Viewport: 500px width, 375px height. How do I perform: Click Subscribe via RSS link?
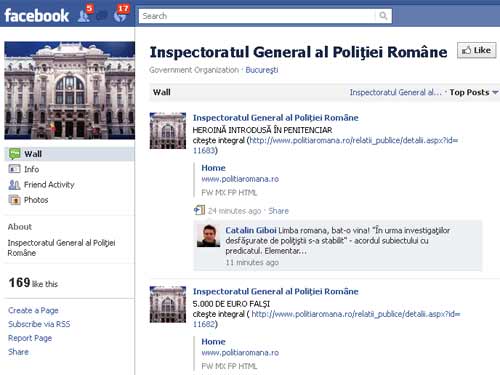point(39,324)
